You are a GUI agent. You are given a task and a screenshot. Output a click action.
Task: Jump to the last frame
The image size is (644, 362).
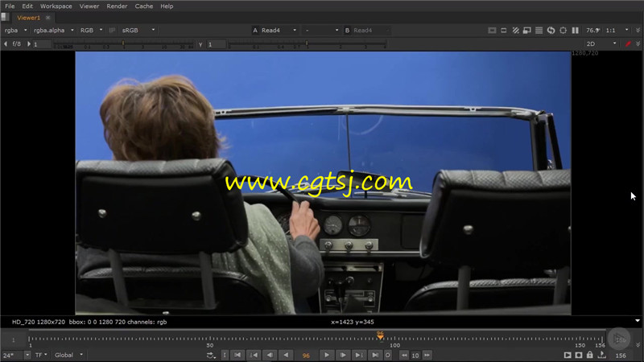click(x=374, y=356)
